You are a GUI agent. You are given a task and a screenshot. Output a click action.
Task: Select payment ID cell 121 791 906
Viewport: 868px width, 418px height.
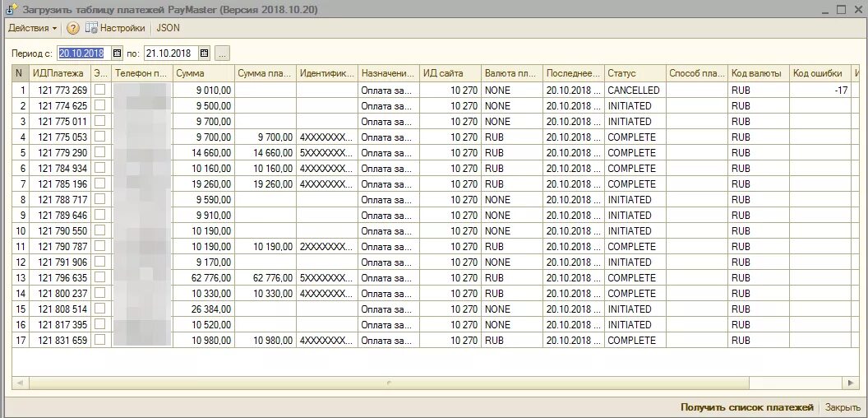60,262
